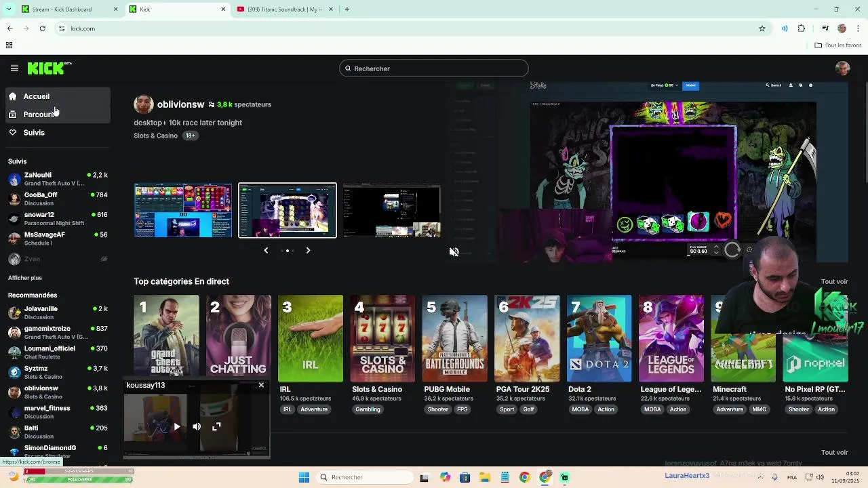868x488 pixels.
Task: Switch to Titanic Soundtrack YouTube tab
Action: click(285, 9)
